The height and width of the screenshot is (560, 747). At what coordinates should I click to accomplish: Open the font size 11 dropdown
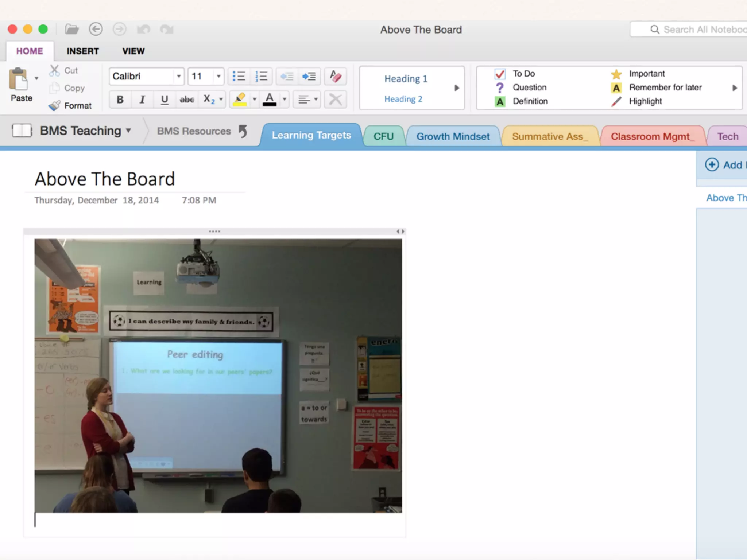[218, 76]
